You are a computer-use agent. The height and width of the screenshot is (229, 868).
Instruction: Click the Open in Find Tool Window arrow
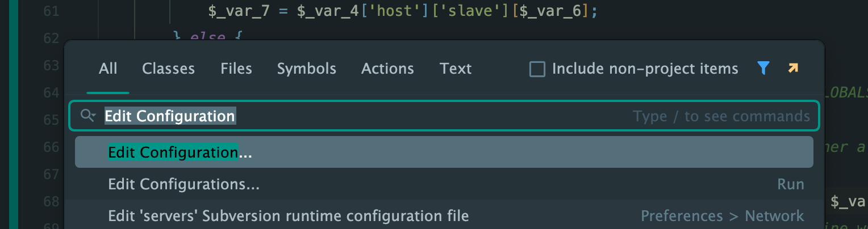coord(793,69)
